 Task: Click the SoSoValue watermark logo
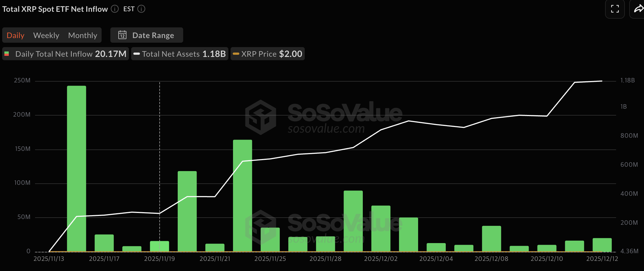pos(260,117)
